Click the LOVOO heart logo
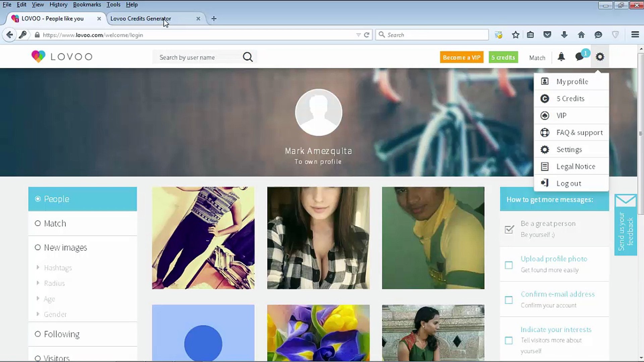Viewport: 644px width, 362px height. point(38,56)
